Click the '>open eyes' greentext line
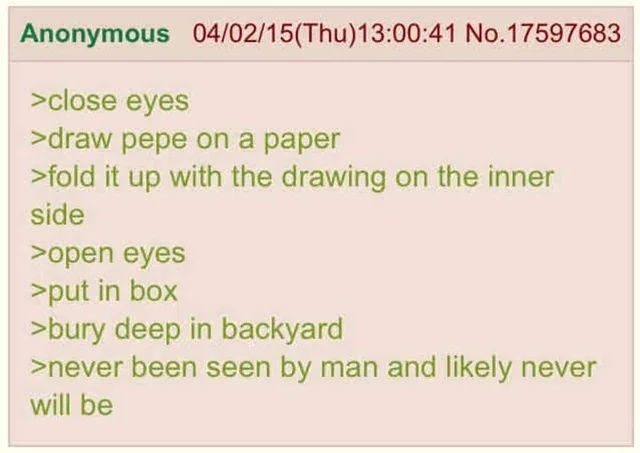 pos(108,254)
